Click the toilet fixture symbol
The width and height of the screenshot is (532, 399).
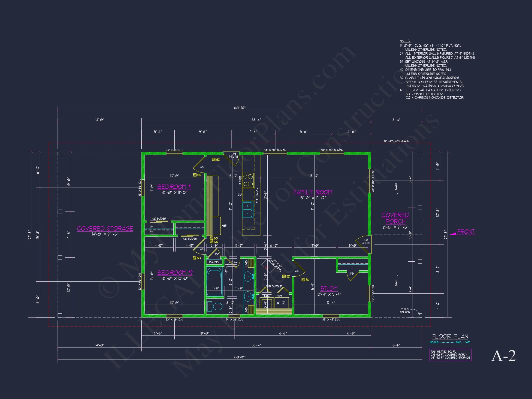pos(216,307)
